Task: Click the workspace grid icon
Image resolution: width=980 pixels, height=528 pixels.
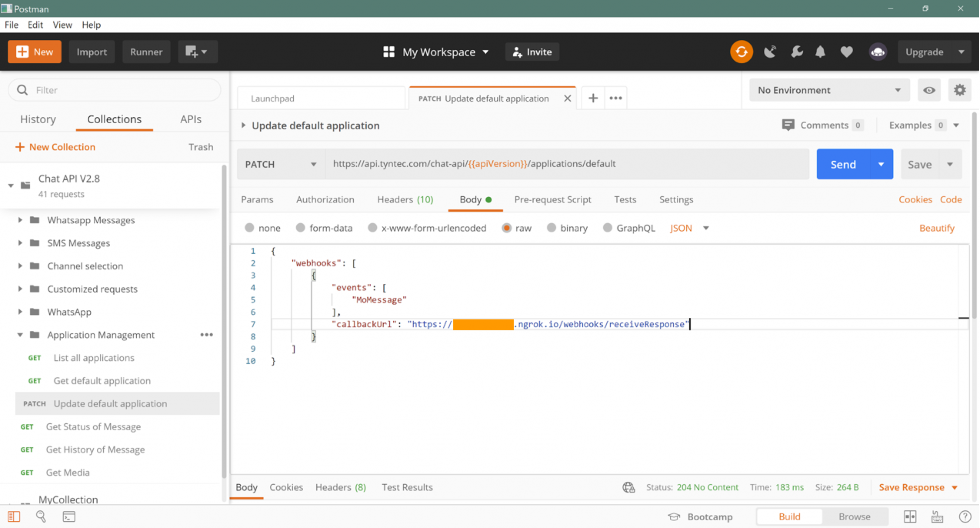Action: pos(389,52)
